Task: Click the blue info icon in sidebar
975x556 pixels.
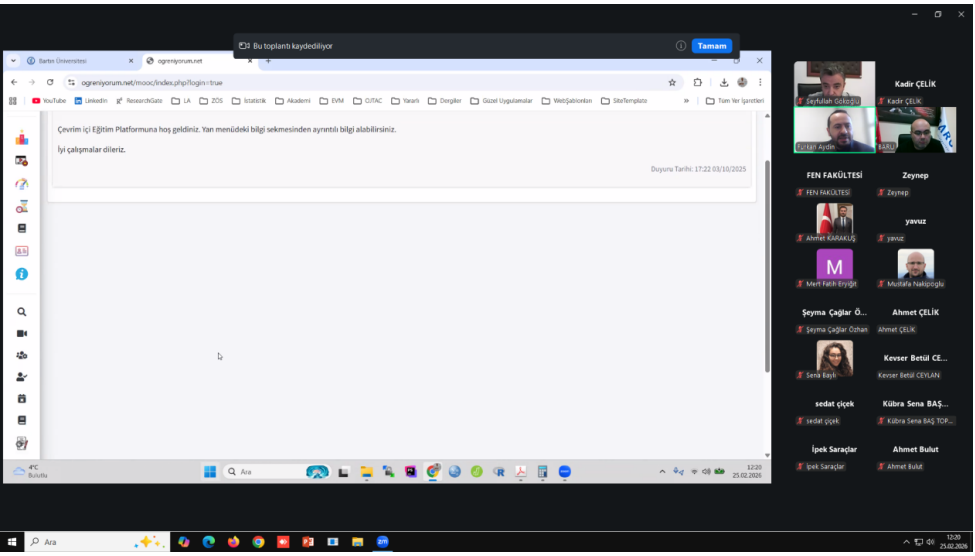Action: tap(22, 274)
